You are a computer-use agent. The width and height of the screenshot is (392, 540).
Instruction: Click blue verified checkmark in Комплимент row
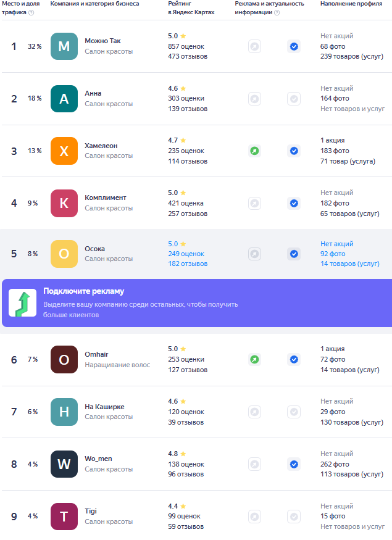click(x=294, y=203)
